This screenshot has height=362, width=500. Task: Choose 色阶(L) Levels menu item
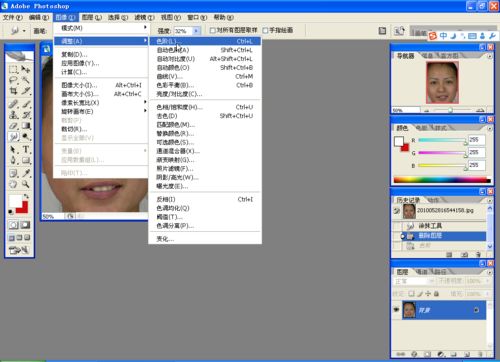[205, 41]
